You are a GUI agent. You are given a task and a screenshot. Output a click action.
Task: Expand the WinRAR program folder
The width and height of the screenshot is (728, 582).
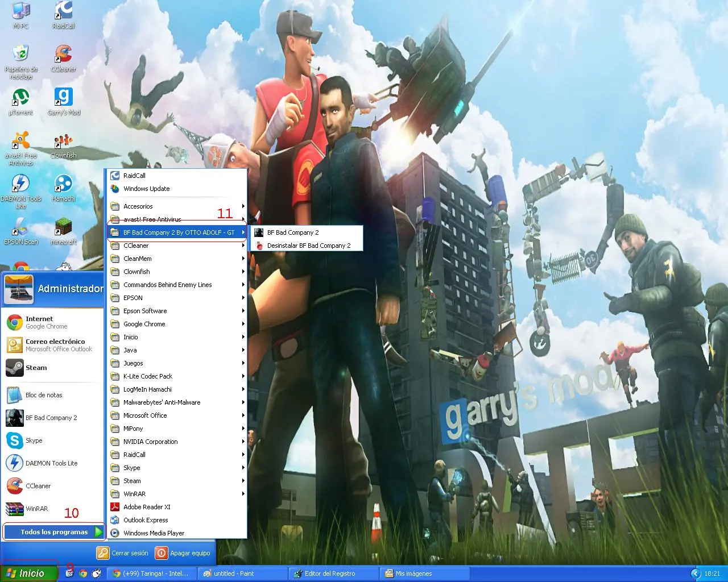[x=177, y=494]
